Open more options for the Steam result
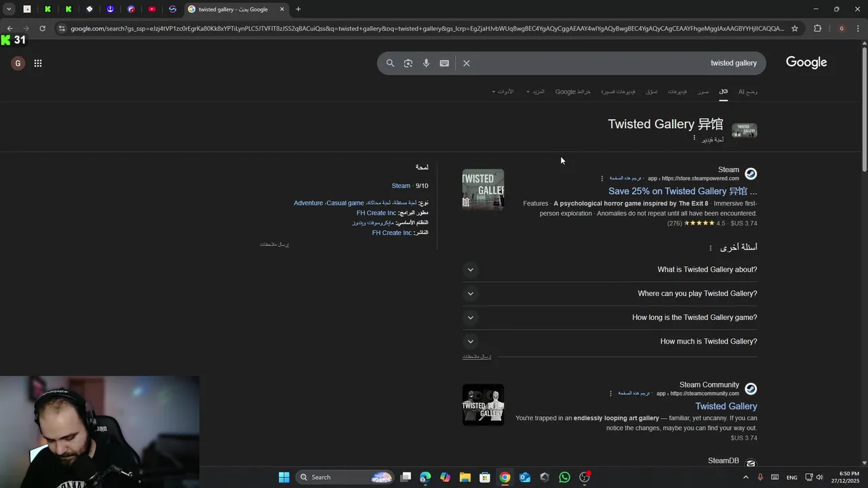The image size is (868, 488). pyautogui.click(x=601, y=179)
